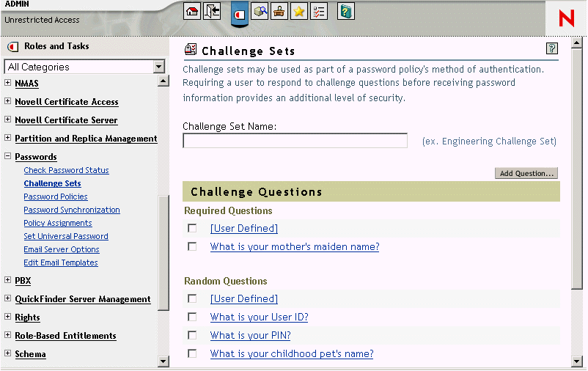
Task: Open the 'What is your User ID?' link
Action: click(x=259, y=317)
